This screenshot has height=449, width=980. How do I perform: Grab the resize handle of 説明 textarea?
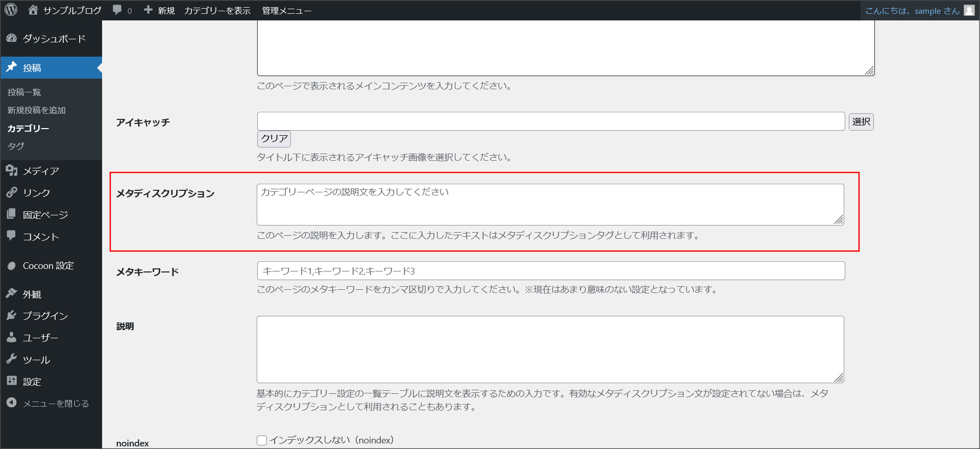[x=839, y=378]
